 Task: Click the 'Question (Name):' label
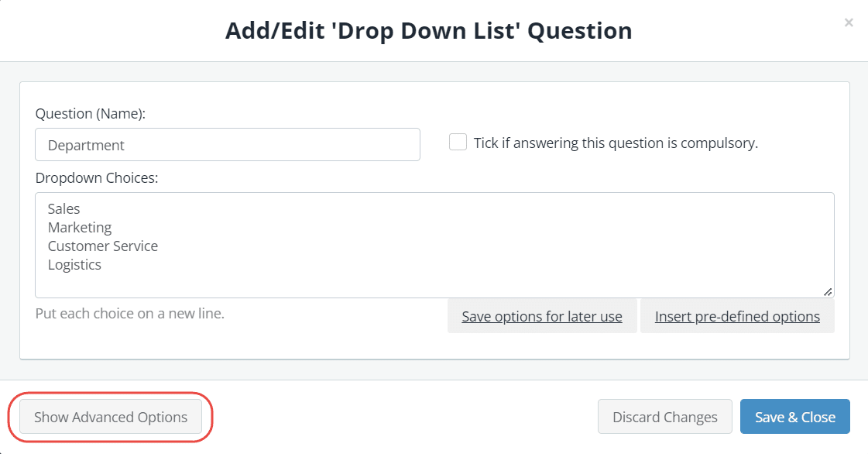tap(91, 113)
